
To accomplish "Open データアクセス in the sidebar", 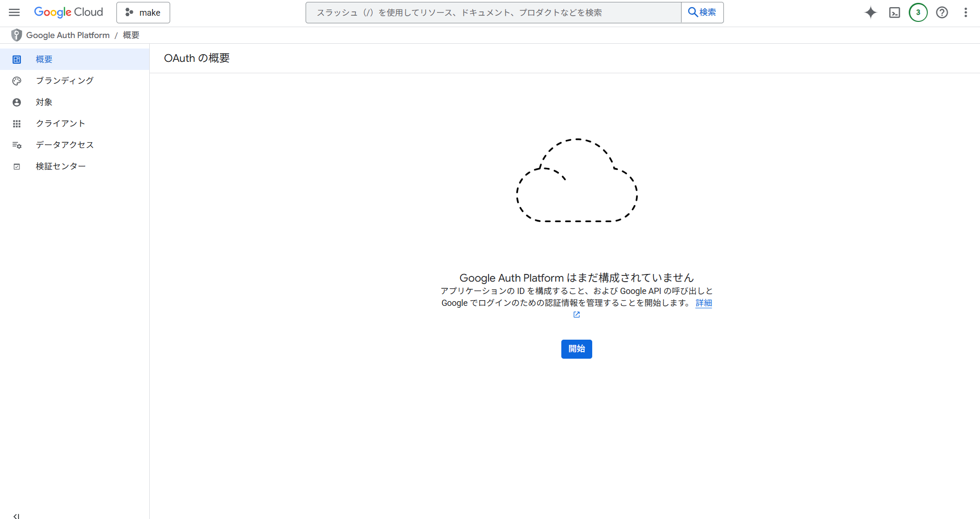I will [75, 145].
